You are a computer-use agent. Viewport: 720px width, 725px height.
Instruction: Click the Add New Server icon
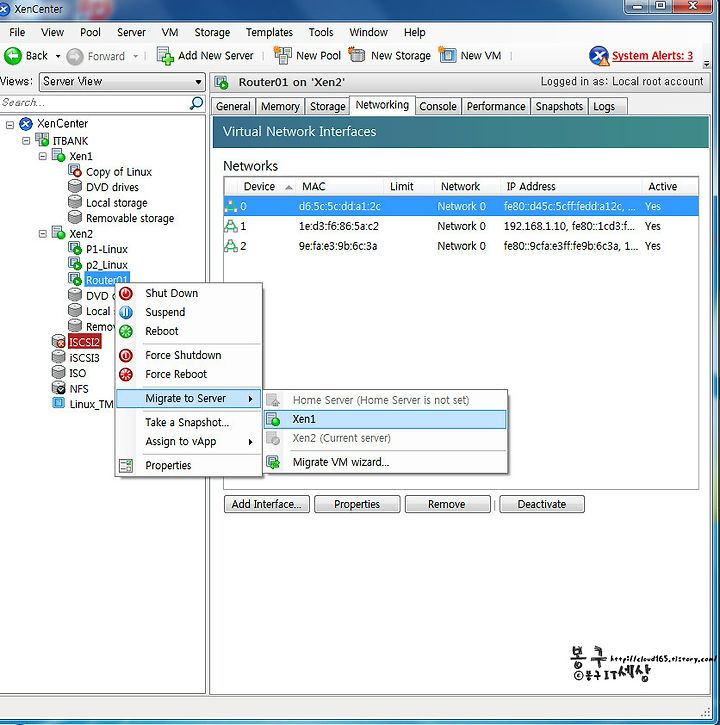pos(165,56)
